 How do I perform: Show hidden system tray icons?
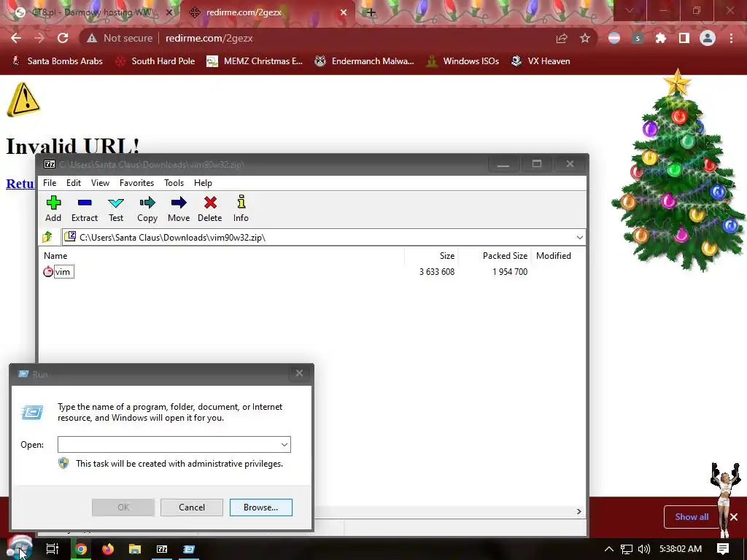coord(608,549)
